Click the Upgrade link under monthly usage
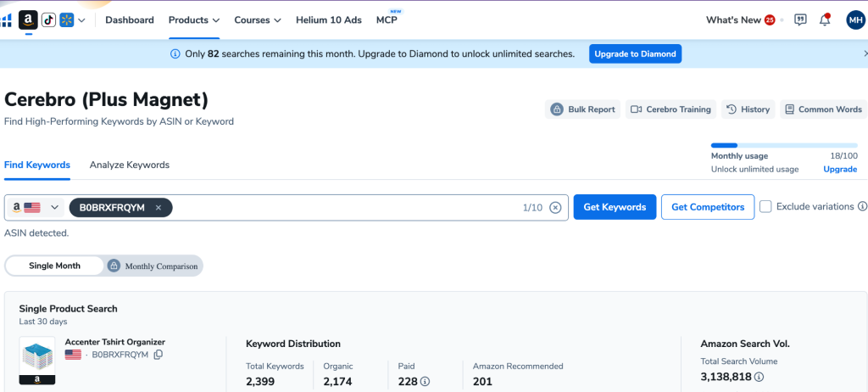 (840, 169)
